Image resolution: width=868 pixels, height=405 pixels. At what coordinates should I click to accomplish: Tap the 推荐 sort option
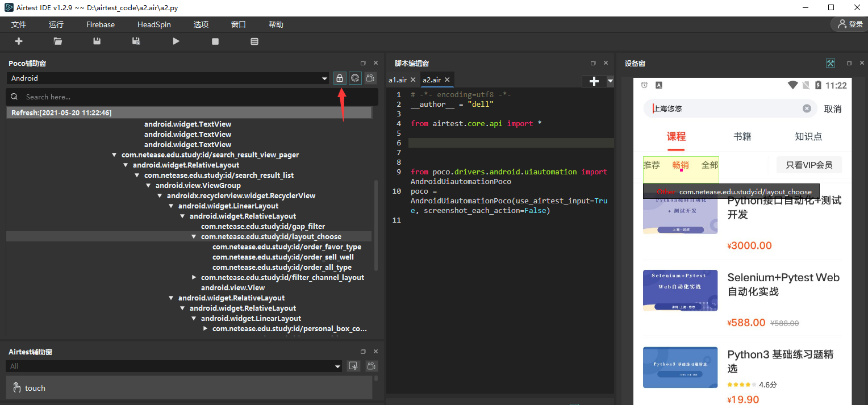pyautogui.click(x=652, y=165)
